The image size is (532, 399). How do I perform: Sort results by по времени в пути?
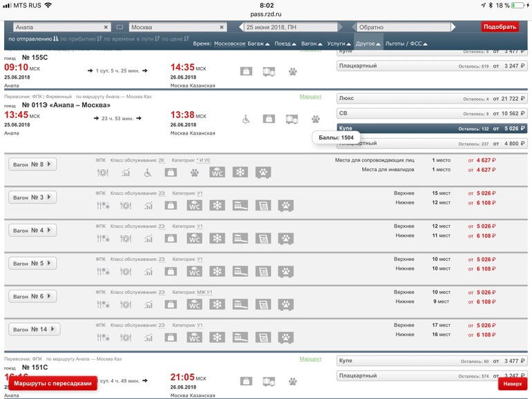pyautogui.click(x=130, y=39)
